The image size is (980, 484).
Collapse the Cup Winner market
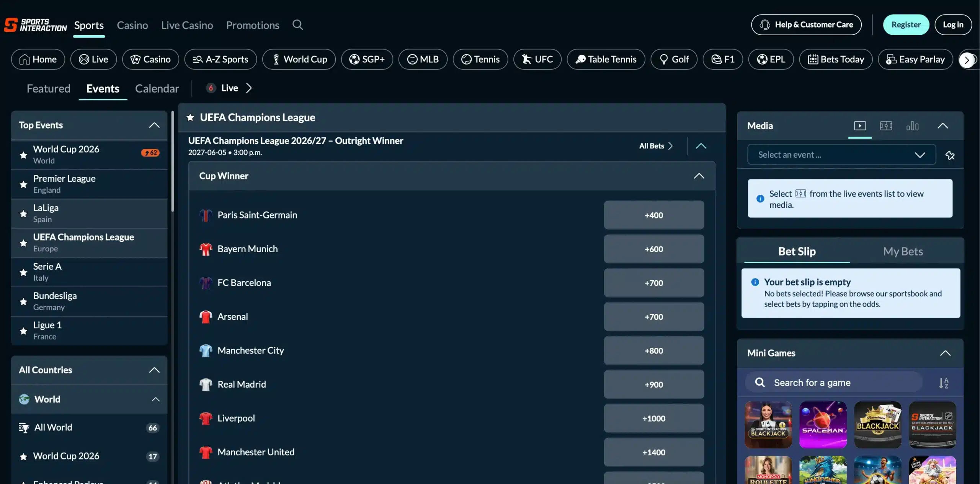point(699,176)
